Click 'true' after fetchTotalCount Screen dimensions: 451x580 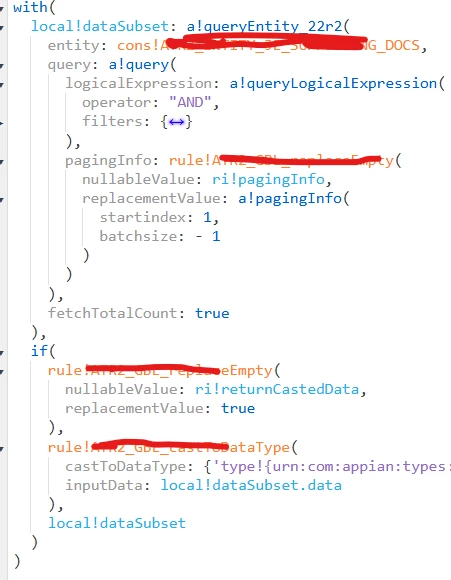pyautogui.click(x=212, y=313)
